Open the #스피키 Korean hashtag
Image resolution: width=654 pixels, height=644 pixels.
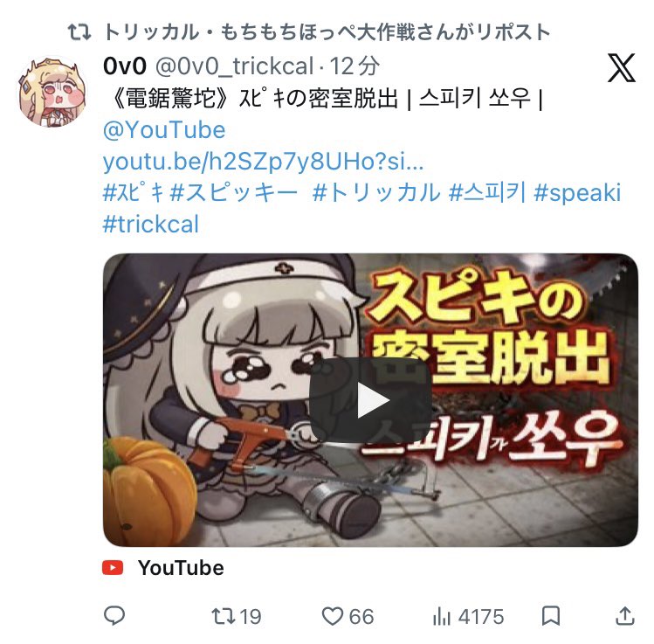pyautogui.click(x=486, y=193)
